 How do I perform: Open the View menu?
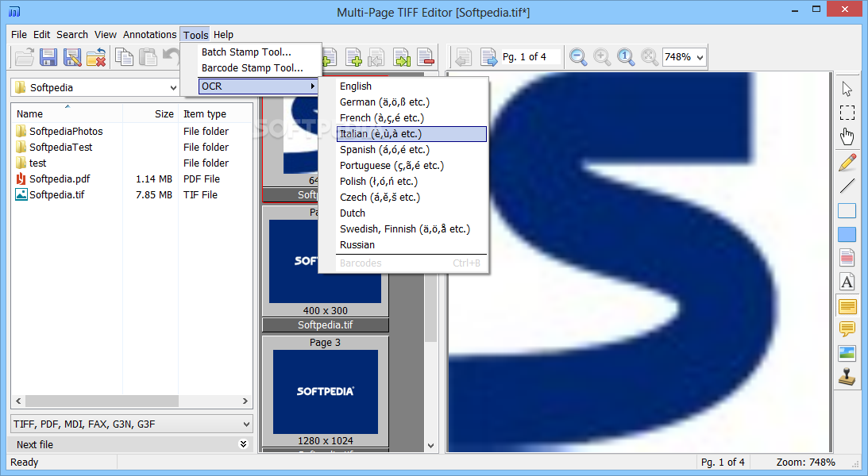(x=105, y=34)
